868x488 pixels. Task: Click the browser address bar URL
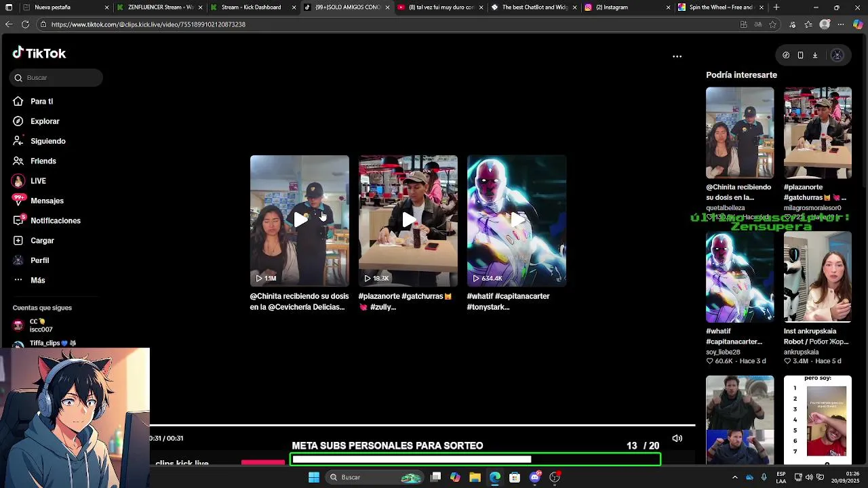point(148,24)
